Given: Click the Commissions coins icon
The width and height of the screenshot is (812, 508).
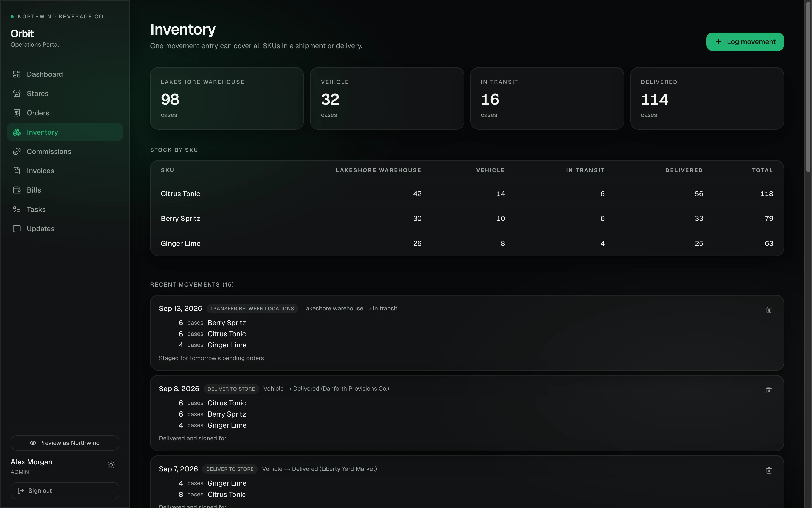Looking at the screenshot, I should click(x=17, y=152).
